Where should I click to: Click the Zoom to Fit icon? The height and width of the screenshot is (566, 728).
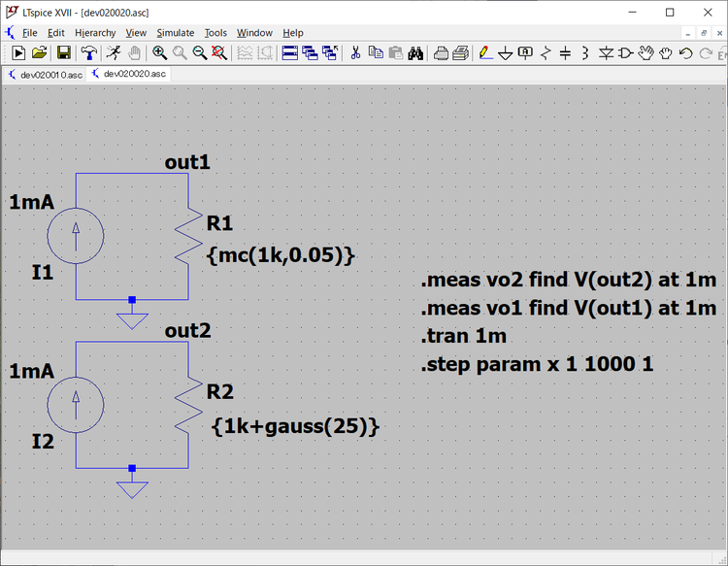coord(219,53)
